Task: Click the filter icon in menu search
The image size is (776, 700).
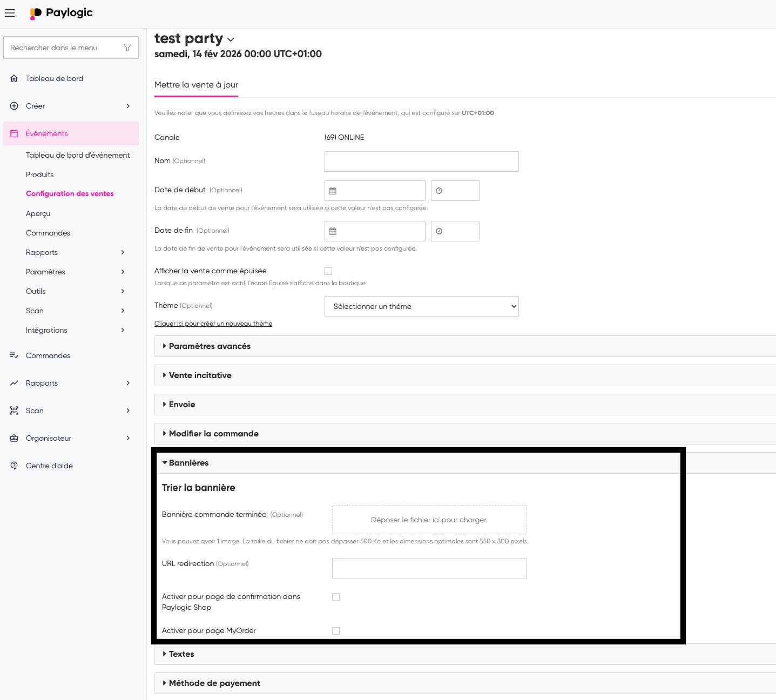Action: 127,48
